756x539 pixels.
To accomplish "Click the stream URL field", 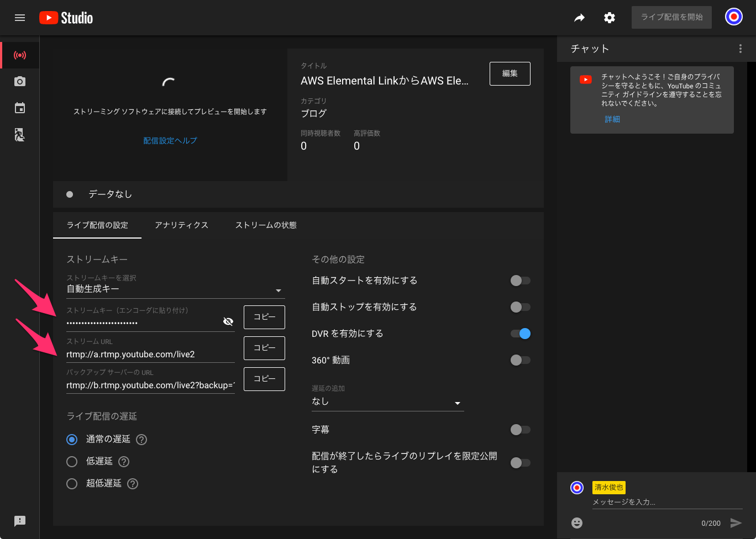I will 150,354.
